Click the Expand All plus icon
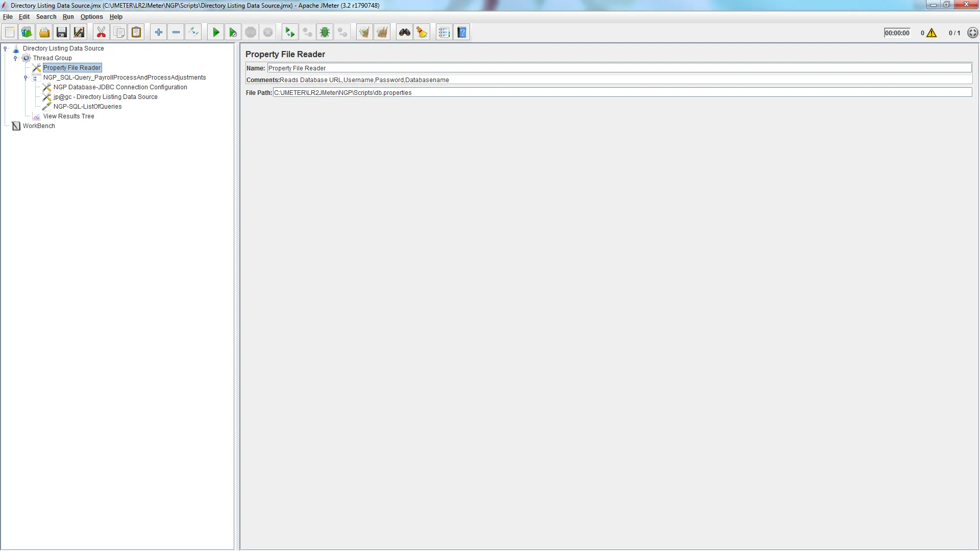This screenshot has width=980, height=551. [159, 33]
